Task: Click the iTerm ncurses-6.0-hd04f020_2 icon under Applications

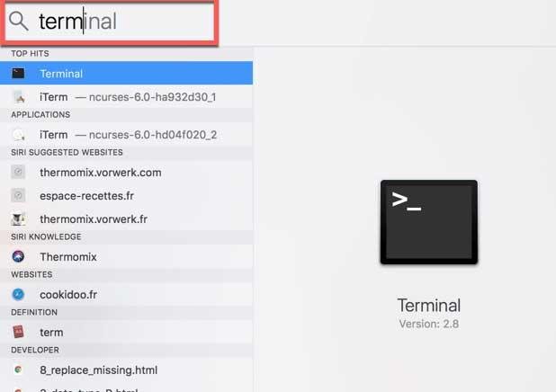Action: pos(18,135)
